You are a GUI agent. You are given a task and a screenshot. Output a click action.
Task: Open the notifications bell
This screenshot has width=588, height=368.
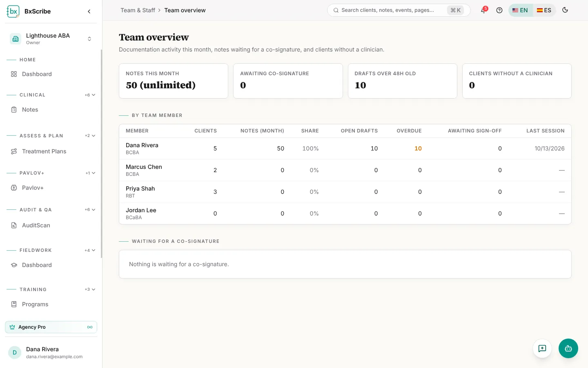pos(483,10)
